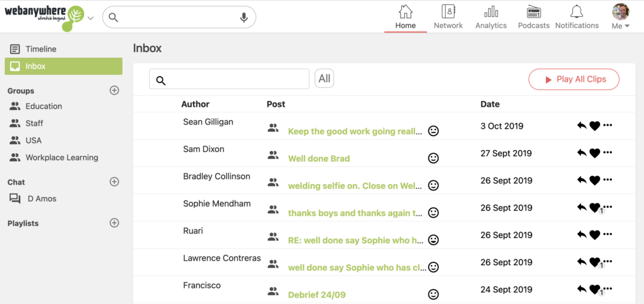Open the Workplace Learning group
Screen dimensions: 644x304
pos(62,158)
